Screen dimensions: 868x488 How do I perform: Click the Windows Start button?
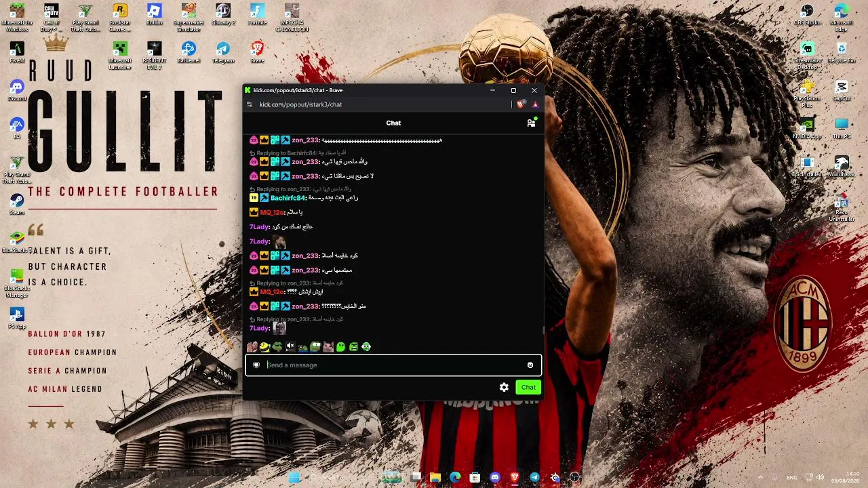[294, 477]
